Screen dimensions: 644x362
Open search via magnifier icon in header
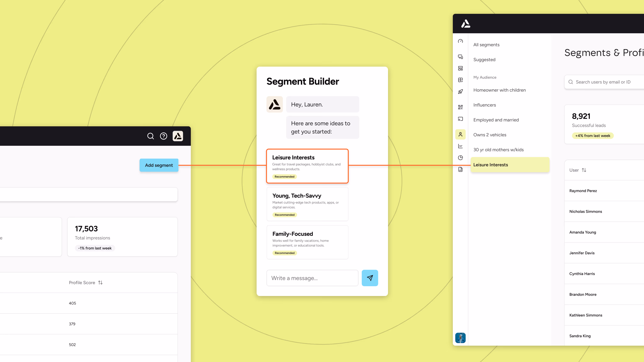click(150, 136)
